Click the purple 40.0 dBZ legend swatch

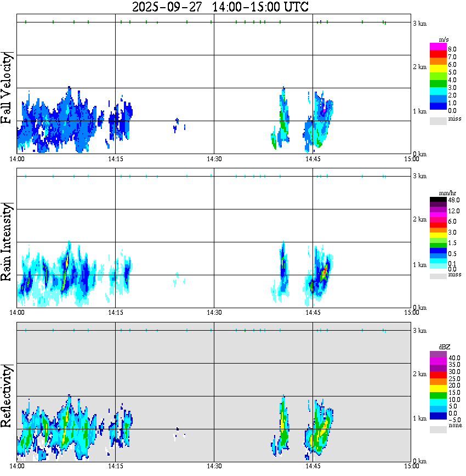coord(438,355)
